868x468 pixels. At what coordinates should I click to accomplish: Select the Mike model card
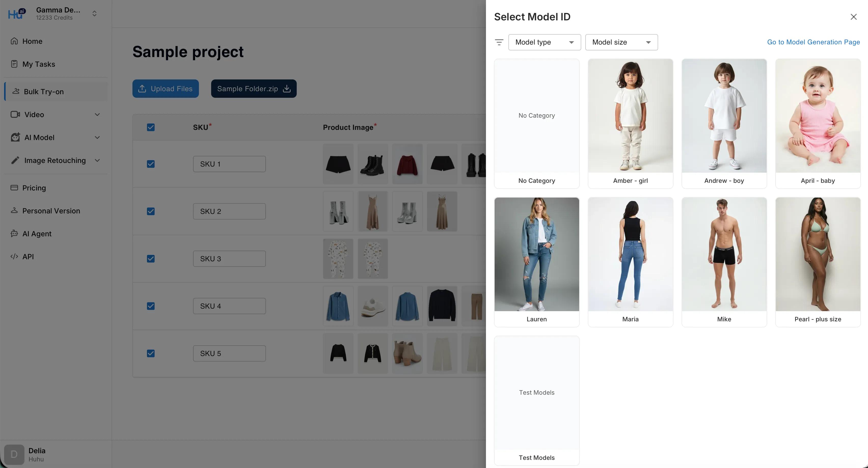pos(724,262)
